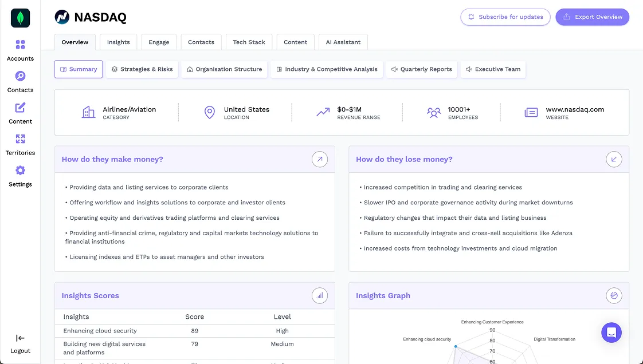Click the Insights Graph heading
The width and height of the screenshot is (643, 364).
(x=383, y=296)
